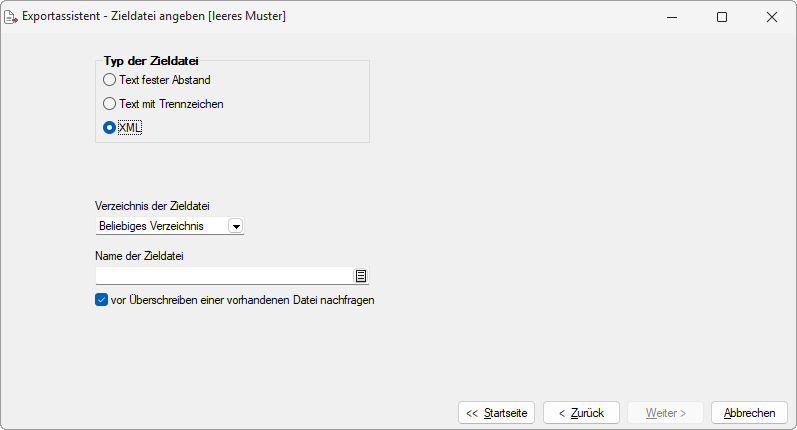Choose the Text mit Trennzeichen option
The height and width of the screenshot is (430, 797).
click(109, 104)
